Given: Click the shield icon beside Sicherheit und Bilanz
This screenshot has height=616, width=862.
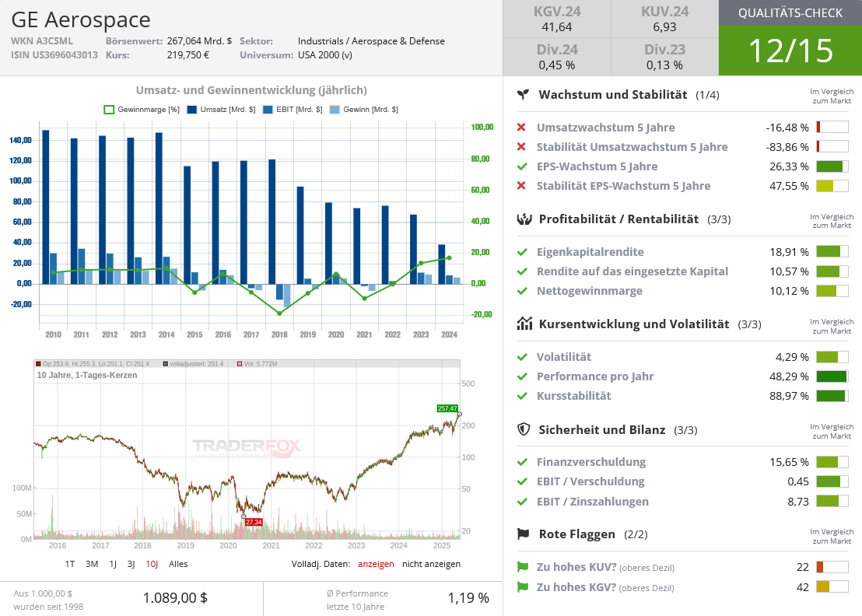Looking at the screenshot, I should point(524,429).
